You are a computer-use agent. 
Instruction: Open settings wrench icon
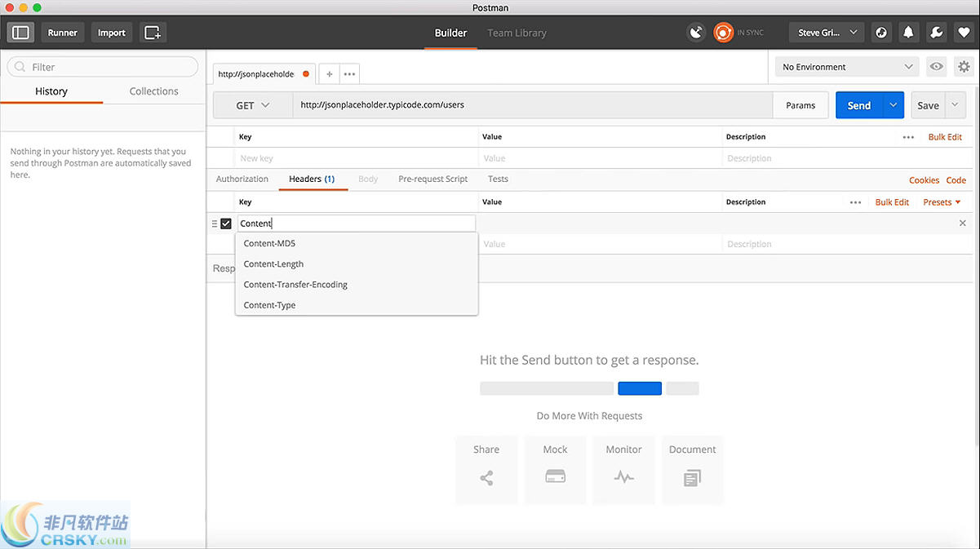[937, 33]
